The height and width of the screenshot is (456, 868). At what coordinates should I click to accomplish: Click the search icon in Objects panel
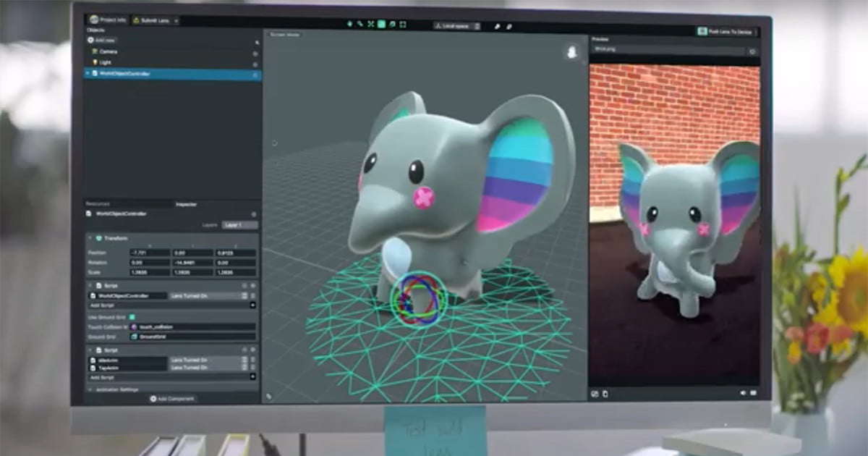coord(256,42)
